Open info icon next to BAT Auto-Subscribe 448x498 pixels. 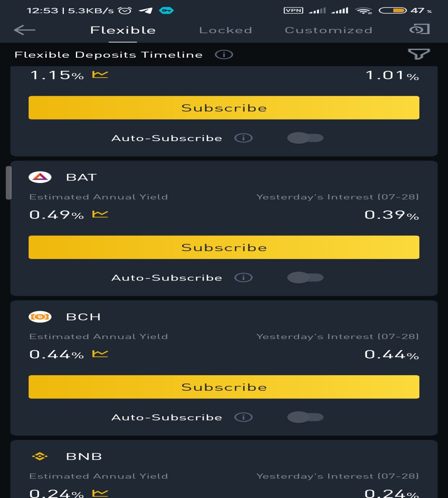[243, 278]
